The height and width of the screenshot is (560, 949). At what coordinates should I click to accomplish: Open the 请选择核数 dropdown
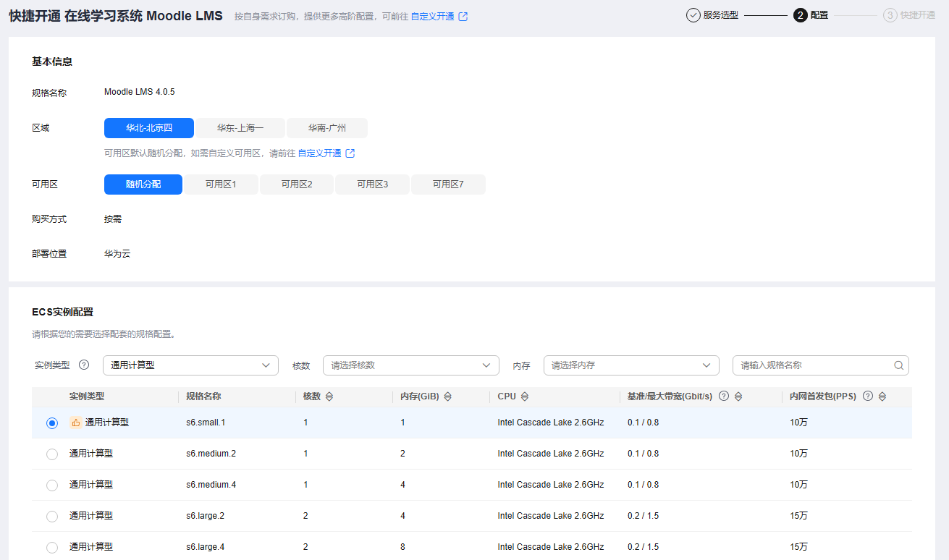coord(411,365)
